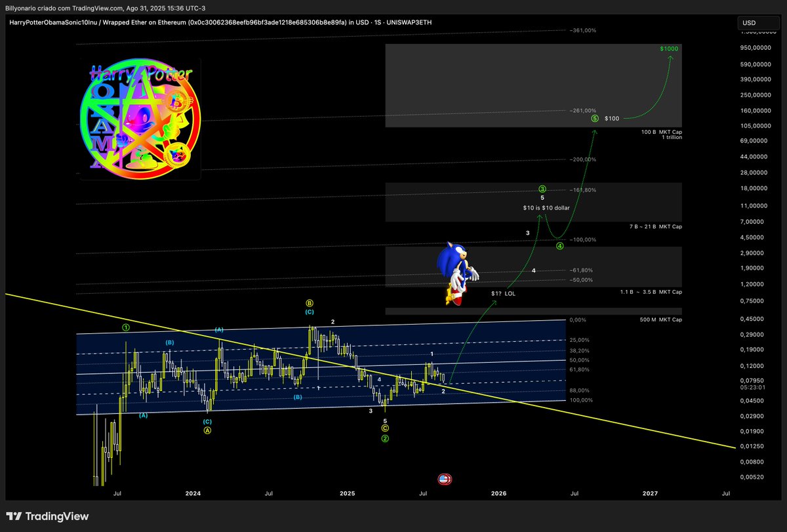Click the '7 B ~ 21 B MKT Cap' label
The image size is (787, 532).
tap(656, 226)
